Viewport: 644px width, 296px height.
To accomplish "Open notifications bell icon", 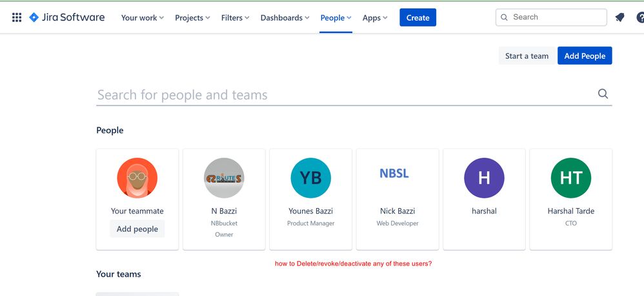I will click(x=619, y=17).
